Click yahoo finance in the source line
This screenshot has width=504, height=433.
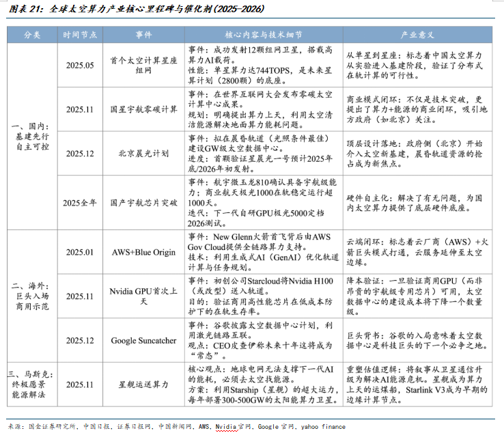click(322, 426)
